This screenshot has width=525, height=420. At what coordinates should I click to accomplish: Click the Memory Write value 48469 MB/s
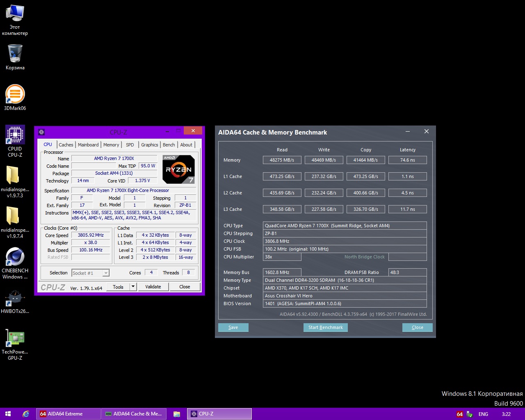[324, 160]
